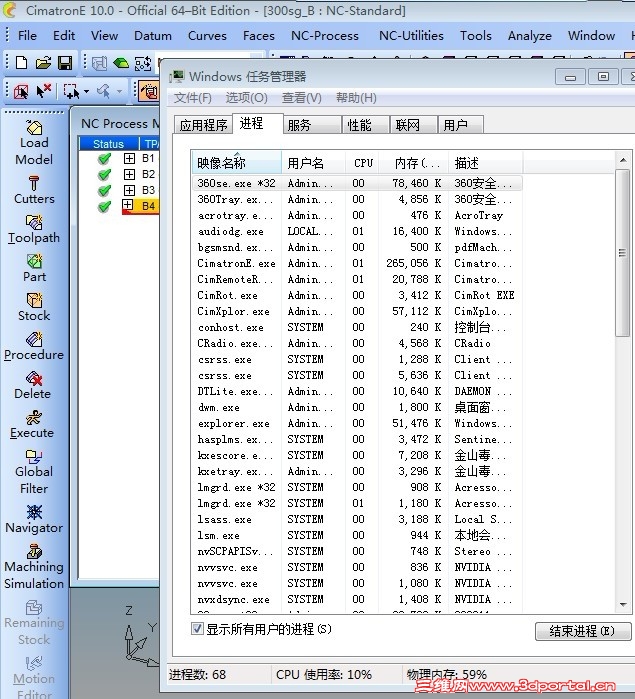Sort by 描述 column header

tap(486, 163)
